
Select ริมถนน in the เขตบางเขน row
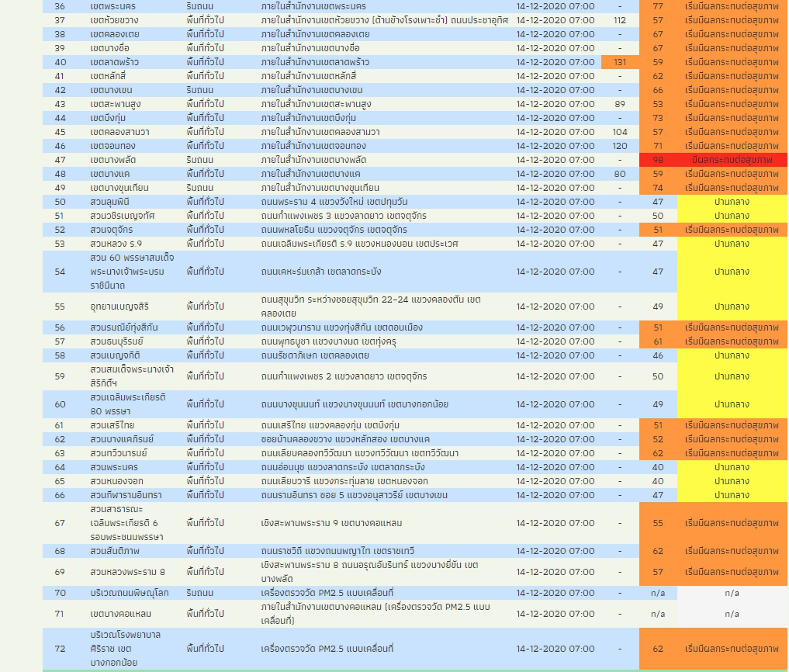coord(199,90)
